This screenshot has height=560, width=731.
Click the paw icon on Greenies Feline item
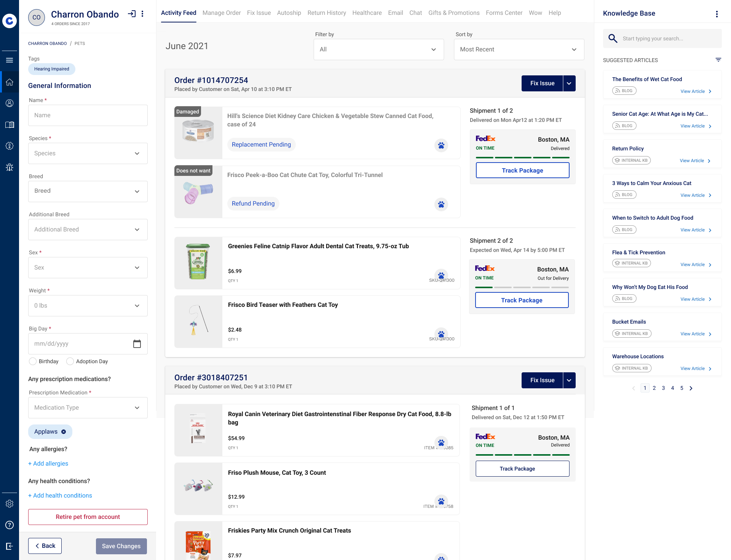click(441, 275)
